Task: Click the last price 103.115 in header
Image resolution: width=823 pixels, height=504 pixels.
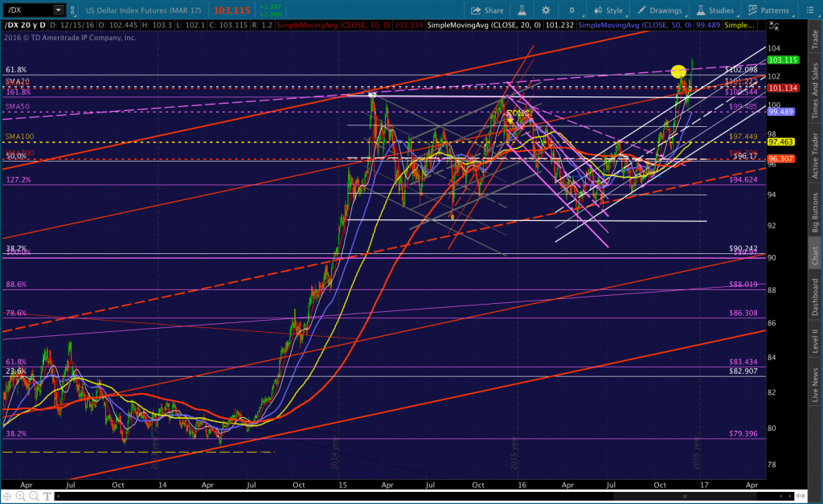Action: pyautogui.click(x=232, y=10)
